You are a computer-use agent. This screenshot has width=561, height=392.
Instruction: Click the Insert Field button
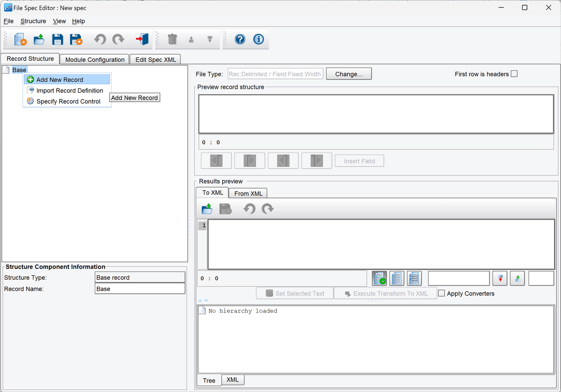[359, 161]
